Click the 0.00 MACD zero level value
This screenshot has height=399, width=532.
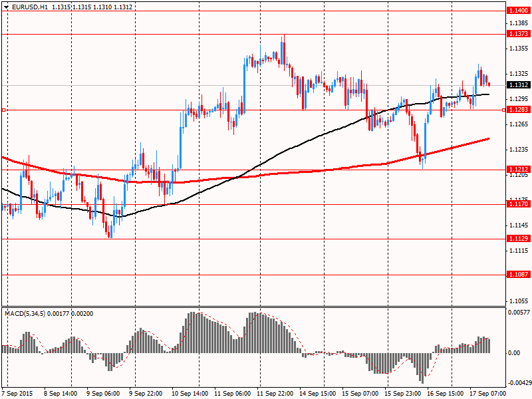click(514, 353)
